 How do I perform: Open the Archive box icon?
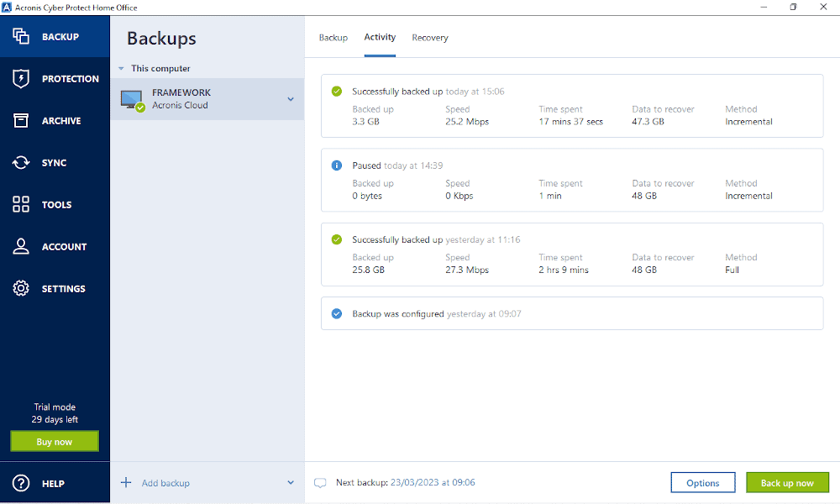click(21, 120)
